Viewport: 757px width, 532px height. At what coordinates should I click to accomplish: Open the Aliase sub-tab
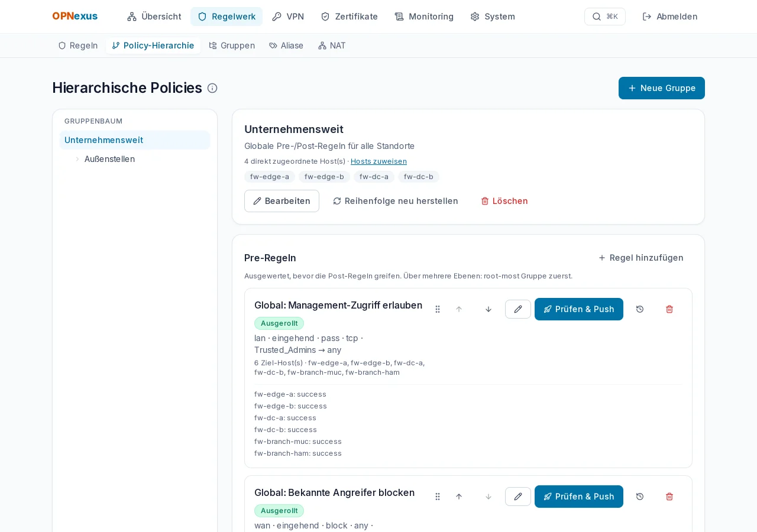[x=286, y=46]
